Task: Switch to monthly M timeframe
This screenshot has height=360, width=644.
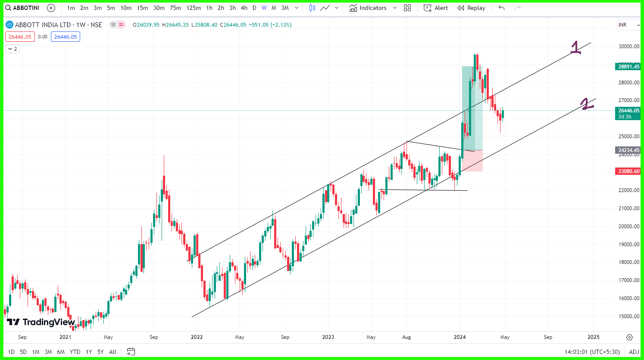Action: tap(274, 8)
